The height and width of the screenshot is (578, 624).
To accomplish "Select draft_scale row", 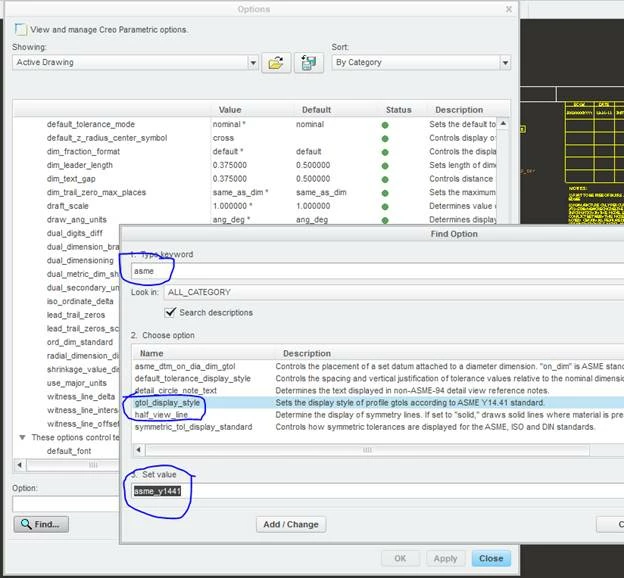I will click(x=255, y=206).
